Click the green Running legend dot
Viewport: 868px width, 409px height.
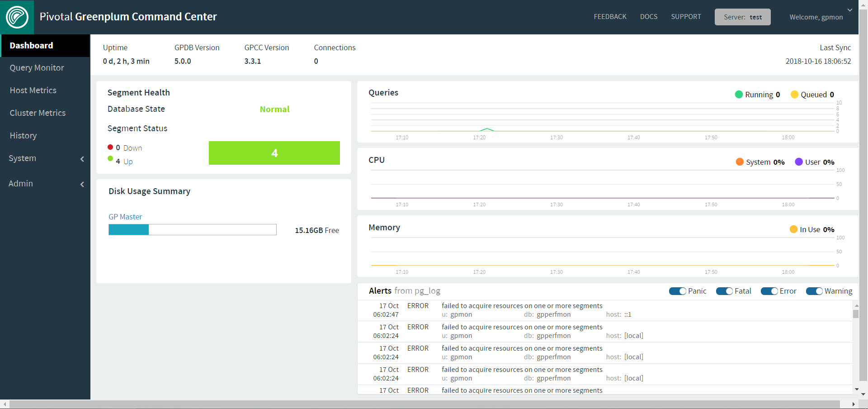739,94
